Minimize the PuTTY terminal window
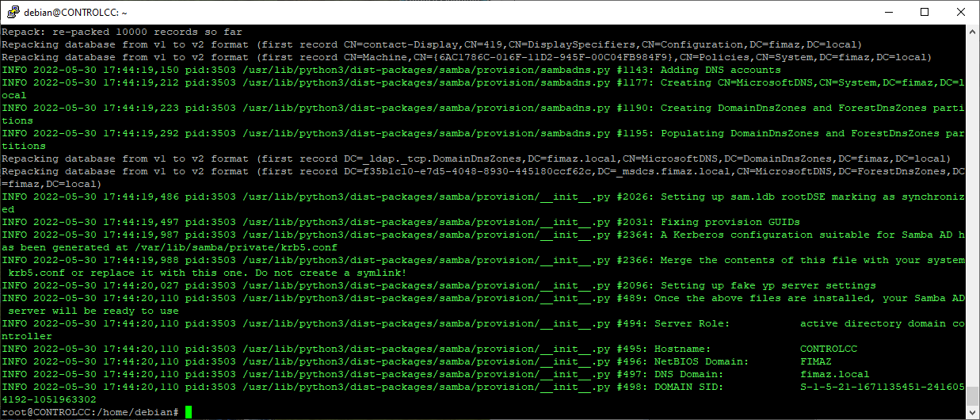Screen dimensions: 980x420 (887, 12)
